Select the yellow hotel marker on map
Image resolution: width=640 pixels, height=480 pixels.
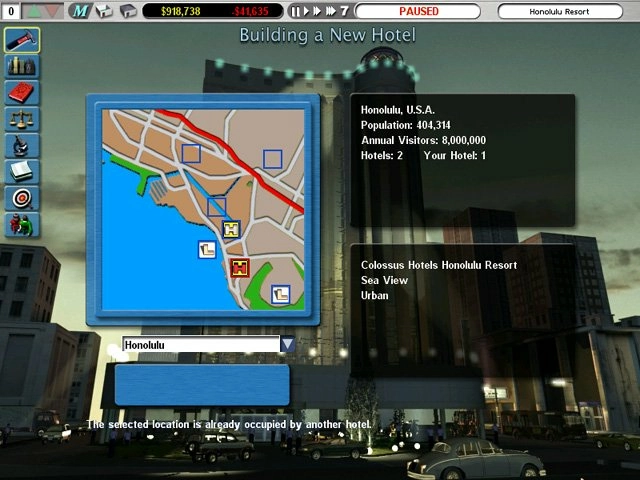click(232, 230)
